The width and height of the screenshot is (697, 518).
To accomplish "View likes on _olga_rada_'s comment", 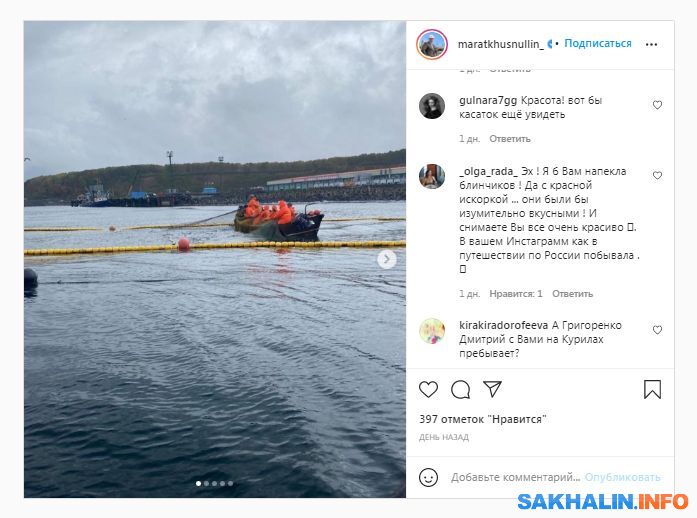I will [x=516, y=294].
